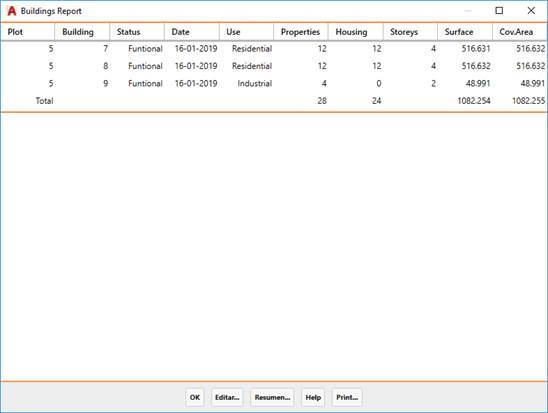The image size is (548, 413).
Task: Click the Cov.Area column header
Action: pyautogui.click(x=520, y=32)
